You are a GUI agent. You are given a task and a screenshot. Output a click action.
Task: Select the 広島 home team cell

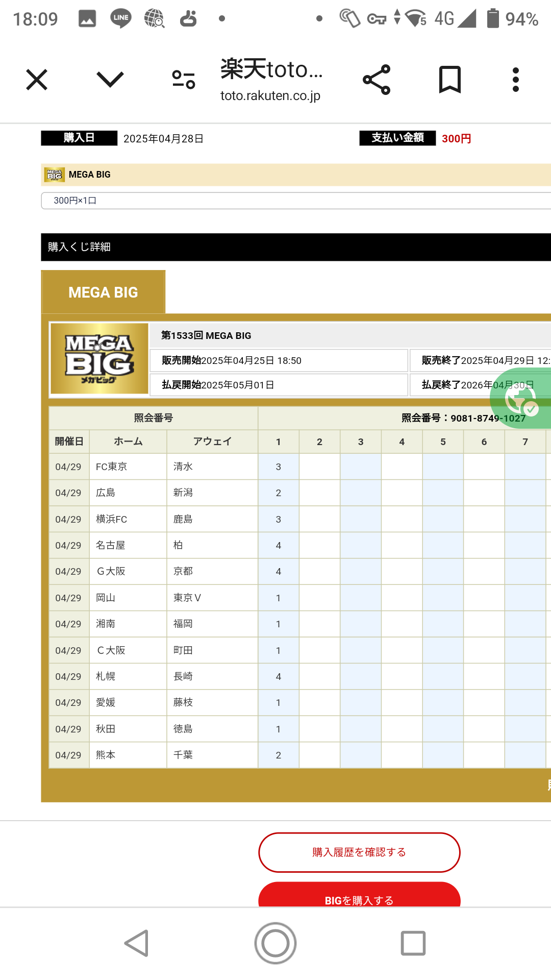128,493
